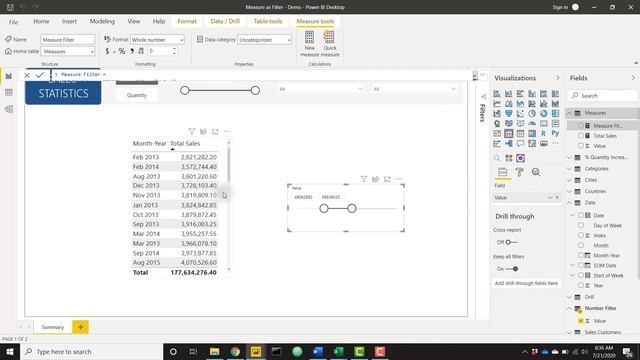This screenshot has height=360, width=640.
Task: Open the Report view in left sidebar
Action: (x=9, y=76)
